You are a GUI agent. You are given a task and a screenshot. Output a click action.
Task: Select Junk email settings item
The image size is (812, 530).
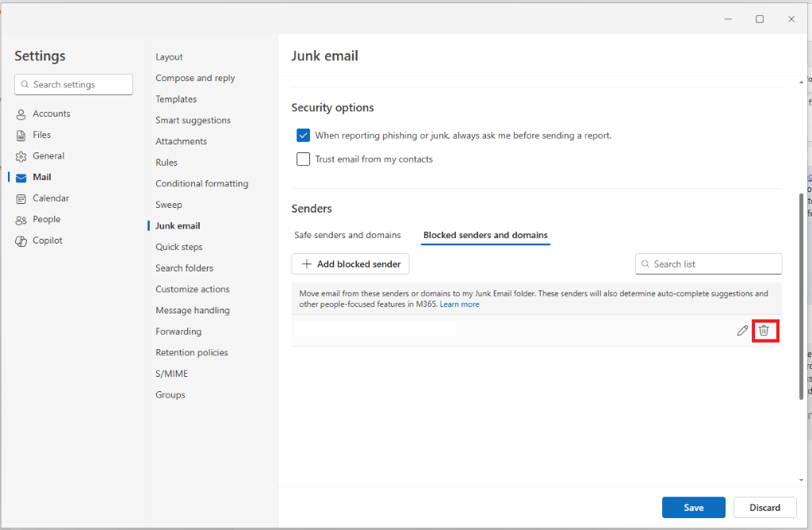[178, 226]
